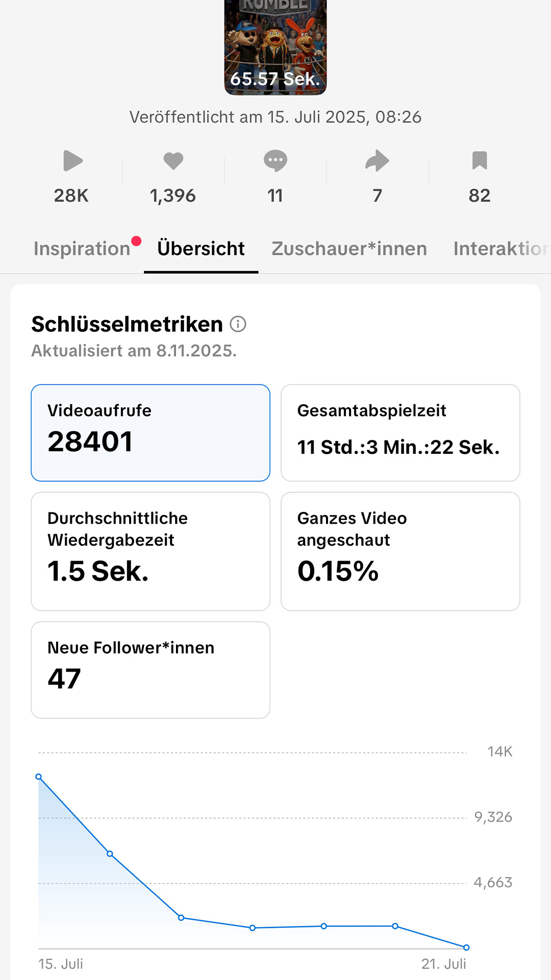Select the Ganzes Video angeschaut card

400,551
